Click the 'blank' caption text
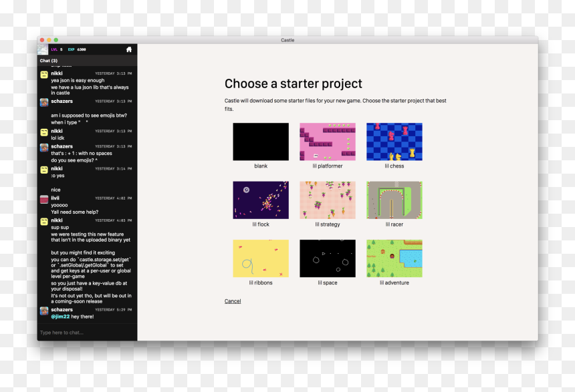This screenshot has height=392, width=575. [261, 166]
